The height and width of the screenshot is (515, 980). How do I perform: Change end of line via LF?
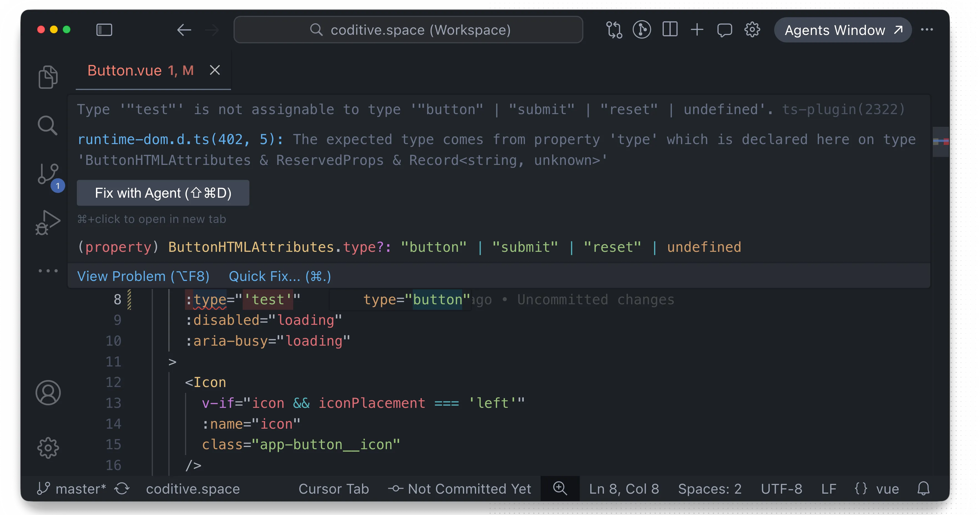point(829,489)
